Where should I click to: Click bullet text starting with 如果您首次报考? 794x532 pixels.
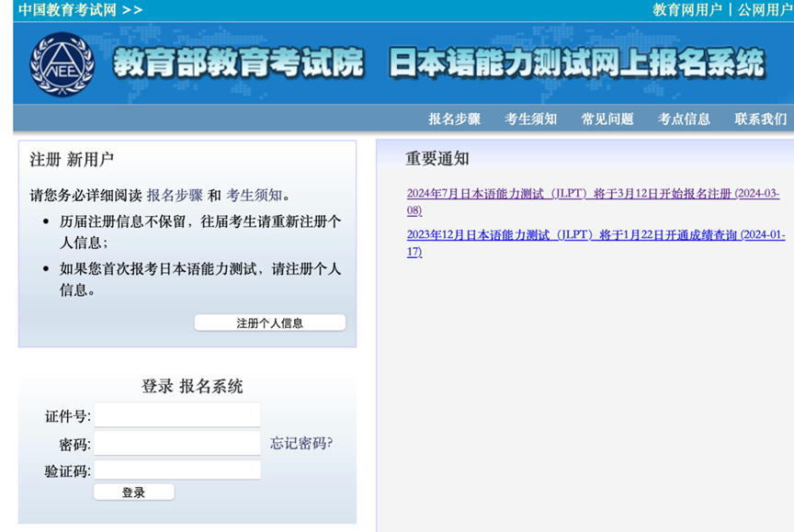tap(200, 279)
